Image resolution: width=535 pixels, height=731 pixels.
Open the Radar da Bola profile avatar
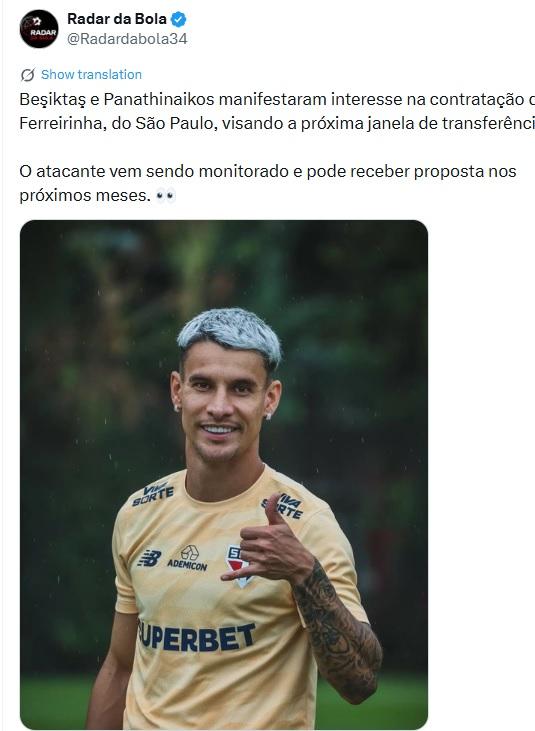click(x=39, y=28)
